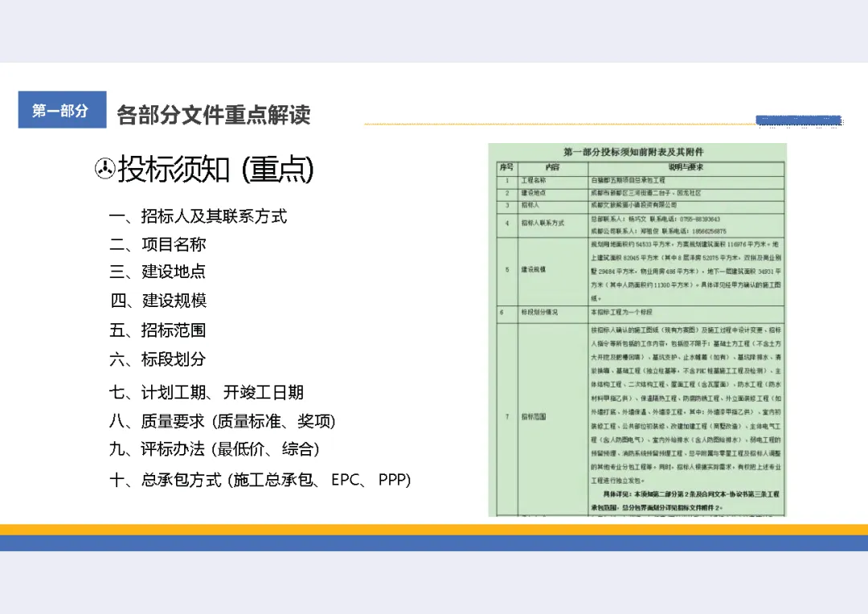Click list item '二、项目名称'
Screen dimensions: 868x614
158,244
